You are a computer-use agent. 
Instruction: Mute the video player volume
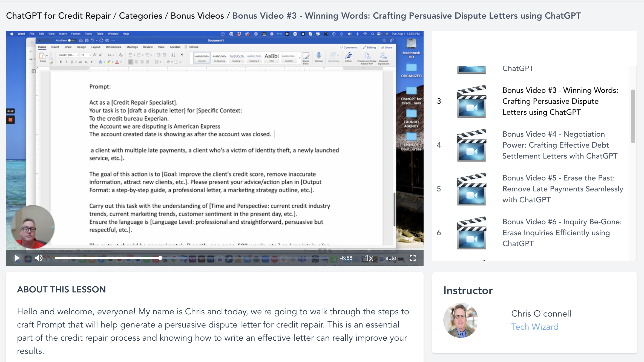click(x=39, y=258)
